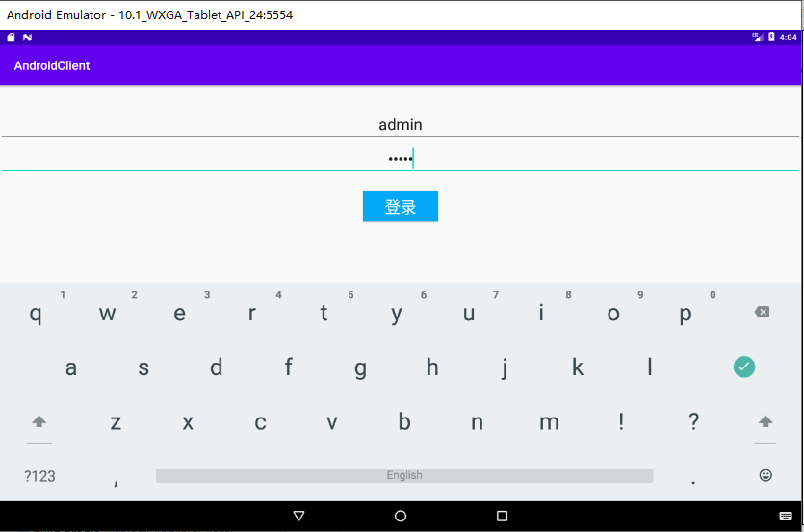Tap the signal strength icon in the status bar
The height and width of the screenshot is (532, 804).
coord(758,37)
